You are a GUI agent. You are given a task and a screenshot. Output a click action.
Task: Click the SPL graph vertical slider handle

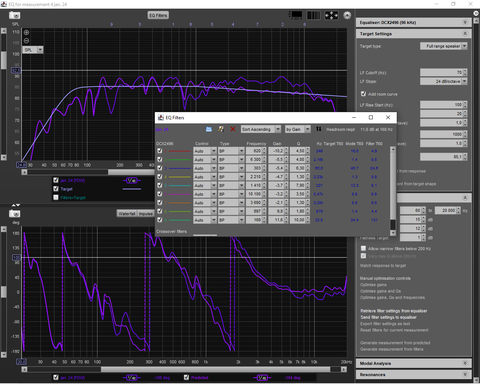4,60
